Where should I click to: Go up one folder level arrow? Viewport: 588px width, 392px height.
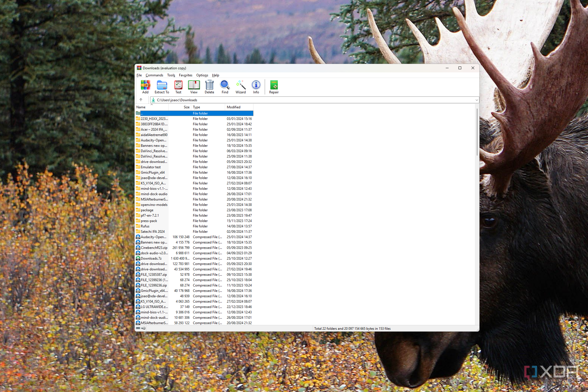[x=141, y=100]
